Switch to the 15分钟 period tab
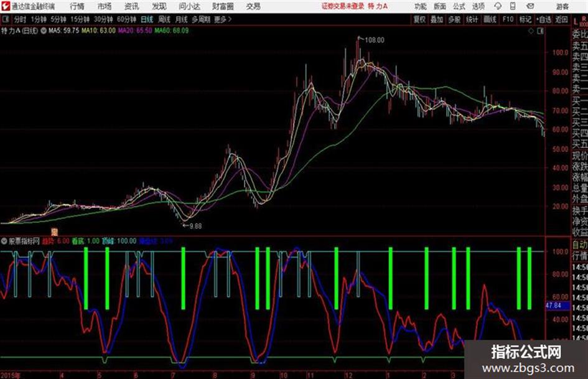Image resolution: width=588 pixels, height=379 pixels. 80,19
